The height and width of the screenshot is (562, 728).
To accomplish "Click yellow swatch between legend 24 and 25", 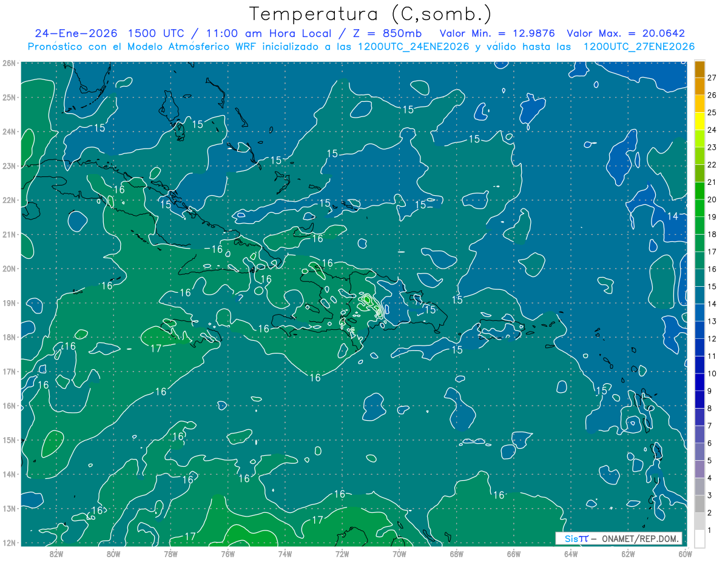I will pos(699,121).
